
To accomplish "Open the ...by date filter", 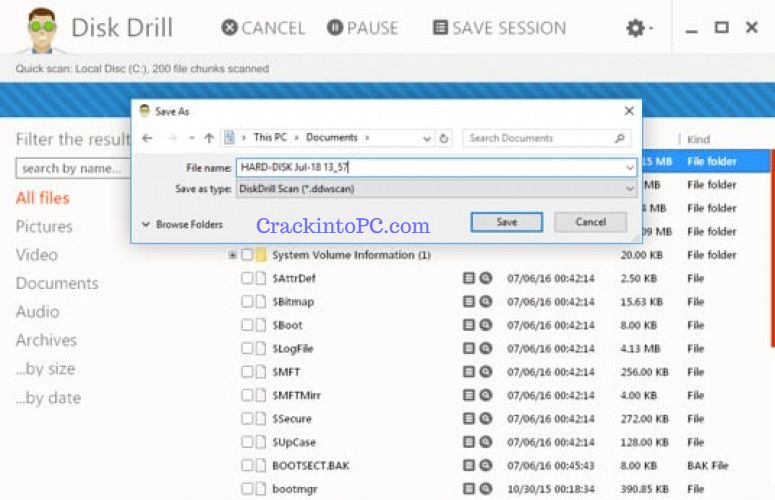I will [48, 398].
